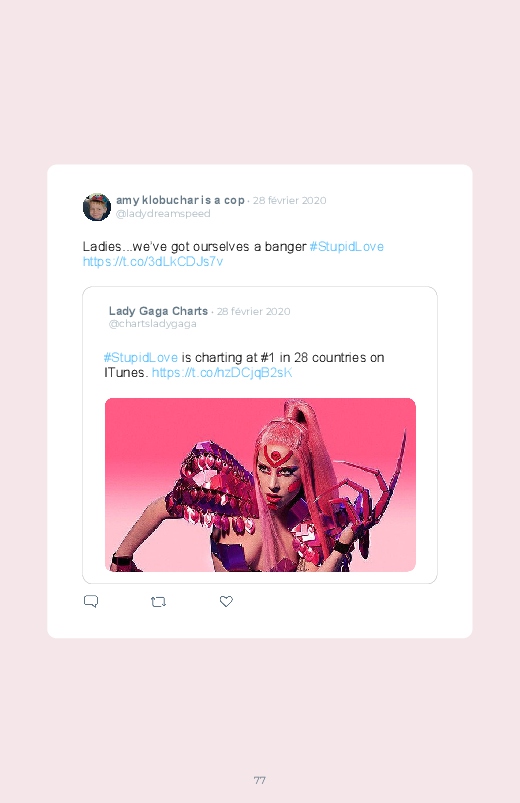
Task: Click the @ladydreamspeed handle
Action: point(163,214)
